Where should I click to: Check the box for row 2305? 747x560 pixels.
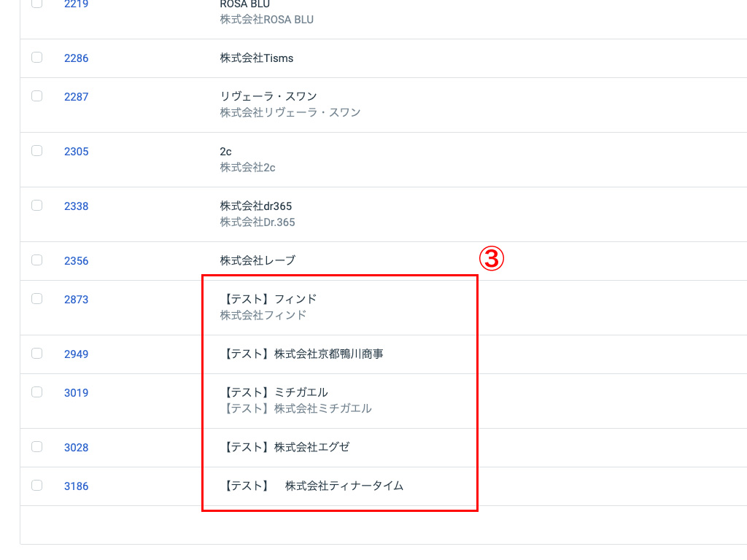pos(36,151)
